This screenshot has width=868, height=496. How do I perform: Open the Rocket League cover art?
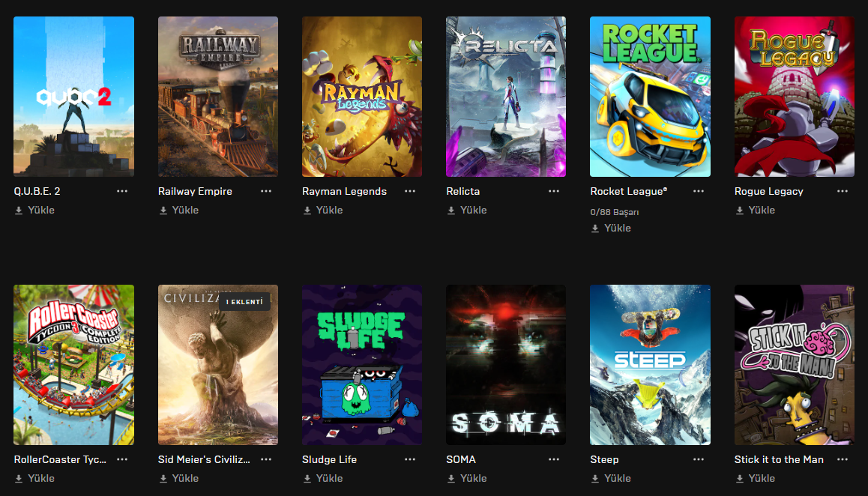(x=650, y=97)
